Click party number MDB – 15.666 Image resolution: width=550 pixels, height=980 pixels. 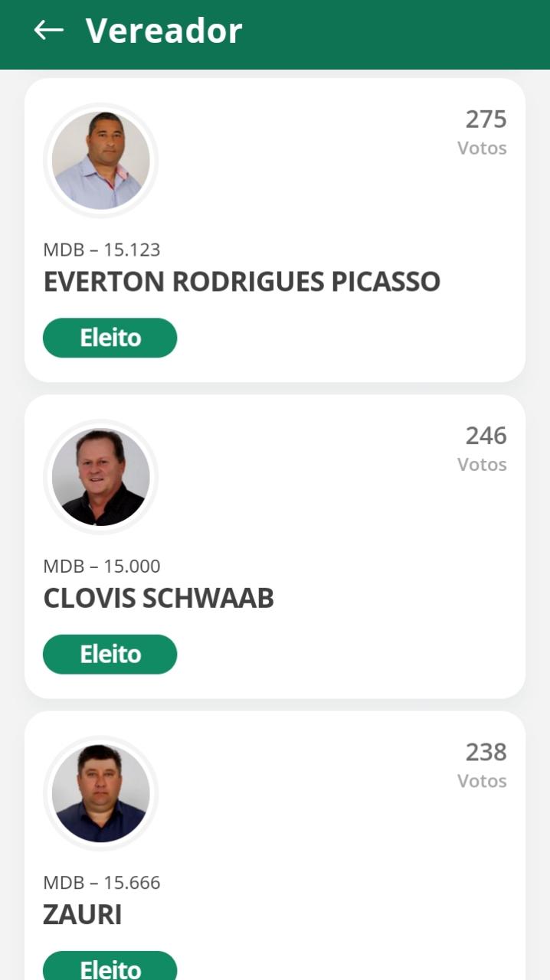point(102,883)
